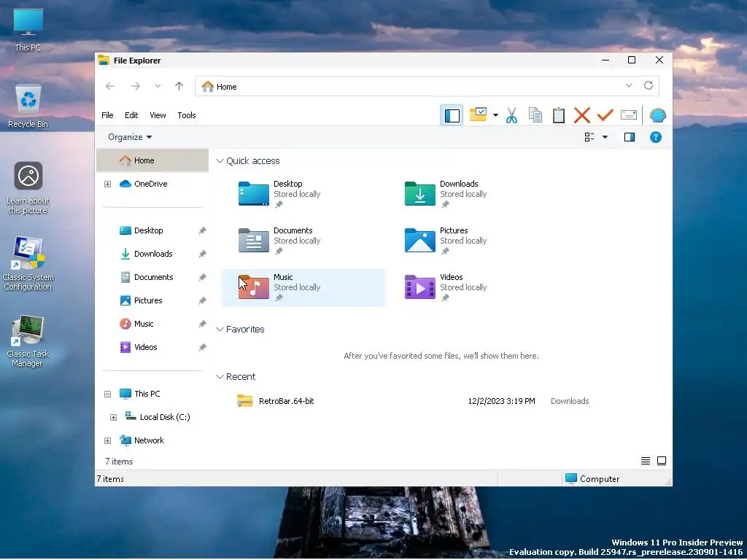Collapse the This PC tree node
Viewport: 747px width, 560px height.
[x=108, y=394]
